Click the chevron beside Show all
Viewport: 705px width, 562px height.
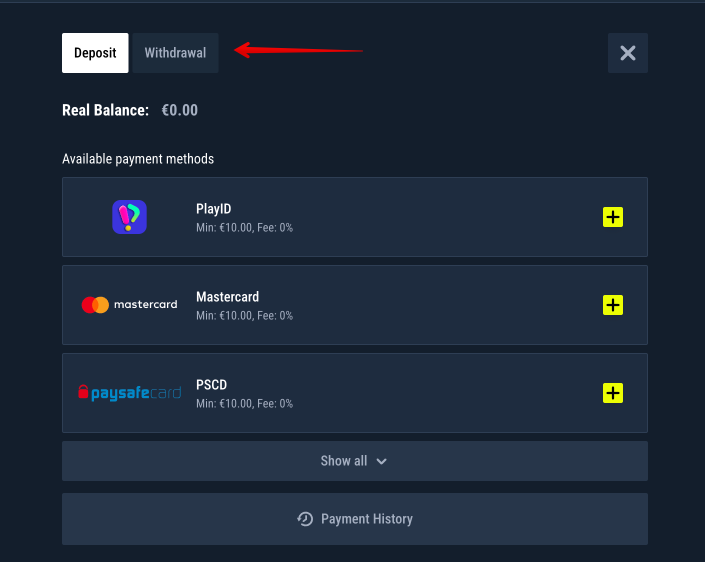pyautogui.click(x=381, y=461)
